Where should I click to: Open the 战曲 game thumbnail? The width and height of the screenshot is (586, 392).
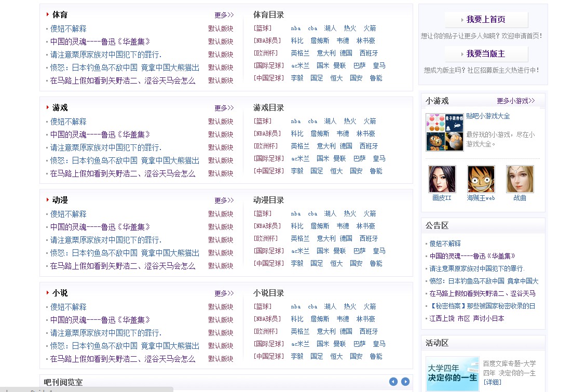[520, 179]
